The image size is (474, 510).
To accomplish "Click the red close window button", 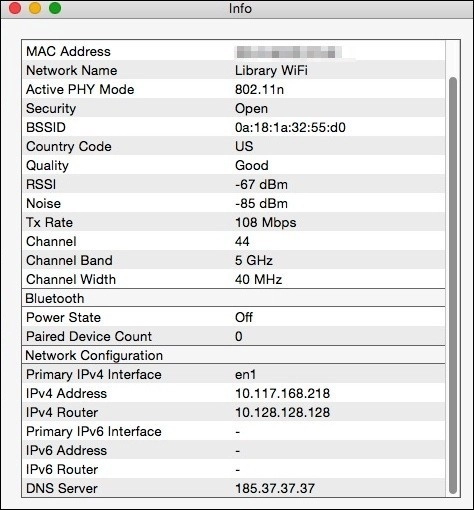I will (x=15, y=8).
